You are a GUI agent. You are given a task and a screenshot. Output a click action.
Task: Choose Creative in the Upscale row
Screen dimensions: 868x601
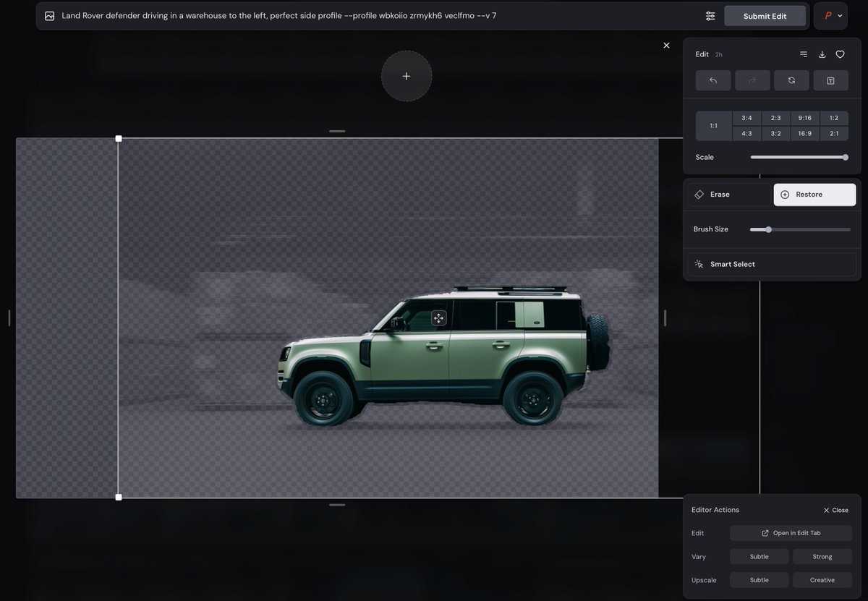coord(822,580)
